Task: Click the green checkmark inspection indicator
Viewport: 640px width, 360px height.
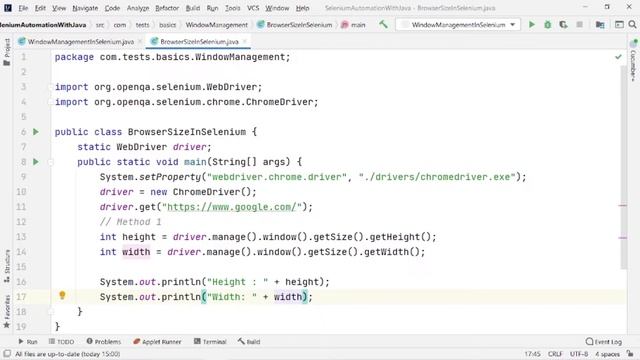Action: [x=618, y=57]
